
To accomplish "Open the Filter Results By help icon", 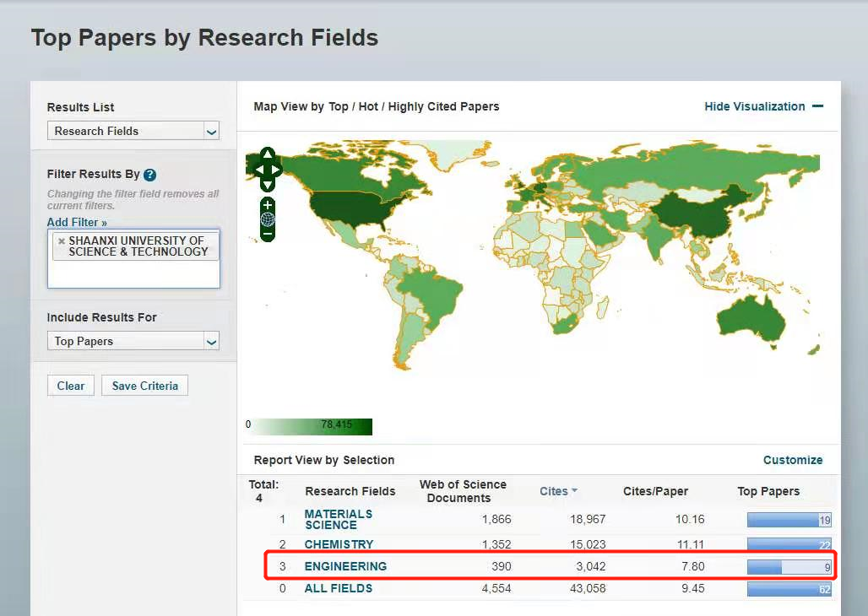I will [149, 175].
